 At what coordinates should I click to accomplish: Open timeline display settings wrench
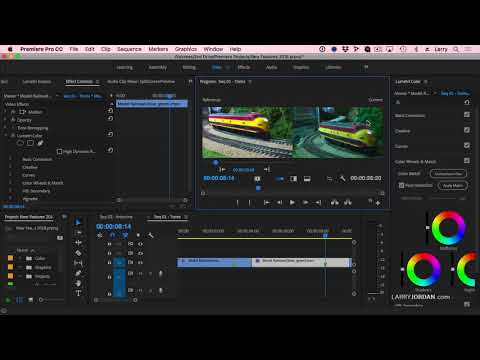(151, 235)
